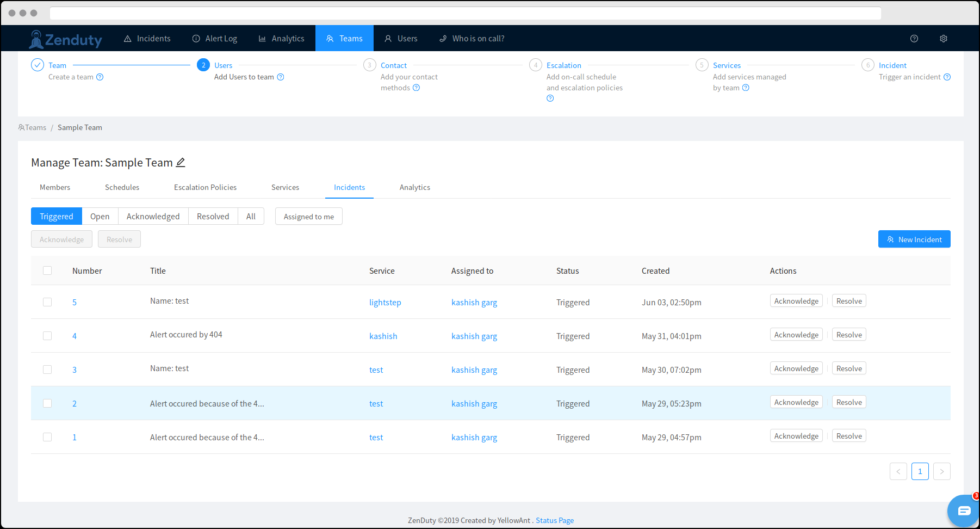This screenshot has width=980, height=529.
Task: Open the lightstep service link
Action: [385, 303]
